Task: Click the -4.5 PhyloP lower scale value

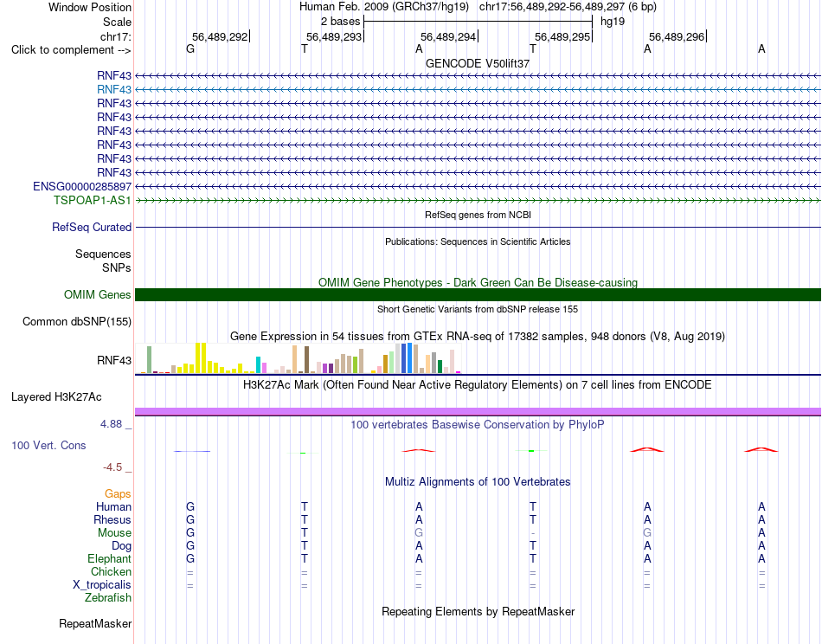Action: click(x=112, y=467)
